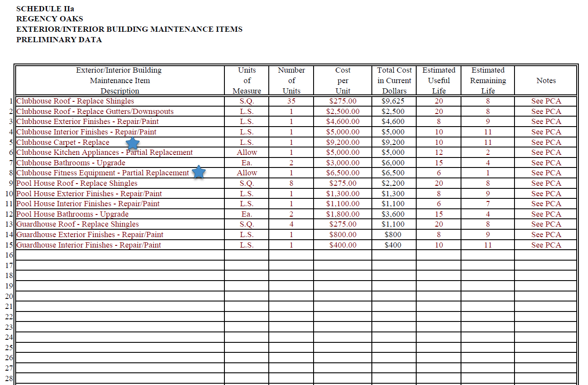Select the $3,600 total cost cell

394,214
